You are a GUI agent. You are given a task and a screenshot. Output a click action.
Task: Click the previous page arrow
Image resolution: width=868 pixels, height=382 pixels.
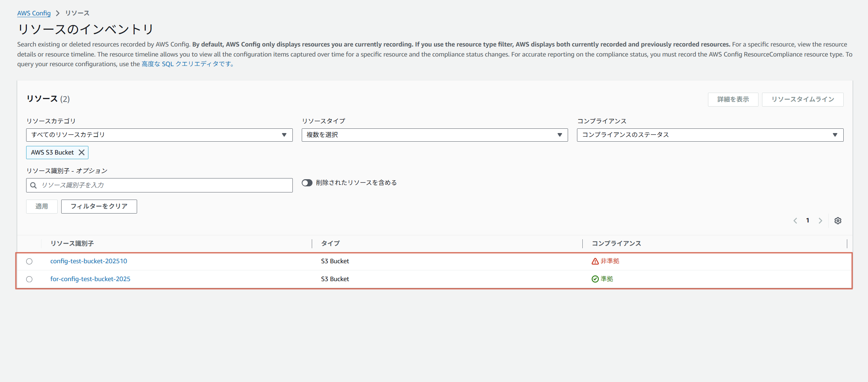(795, 221)
